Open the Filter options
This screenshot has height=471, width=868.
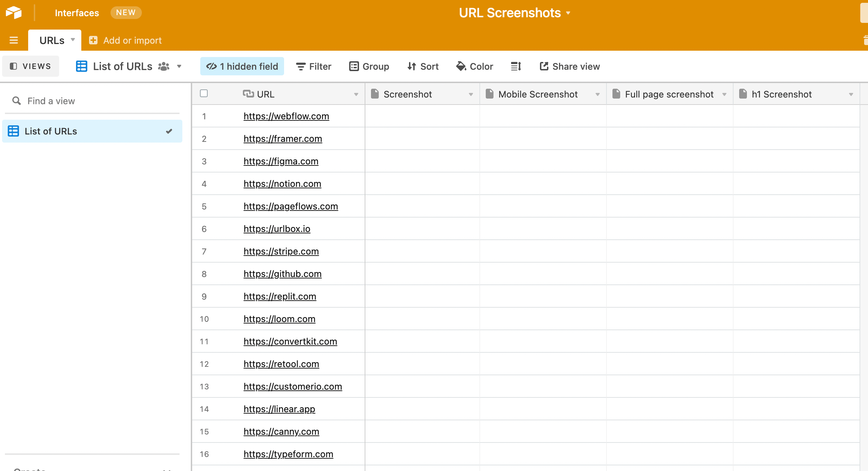(313, 66)
